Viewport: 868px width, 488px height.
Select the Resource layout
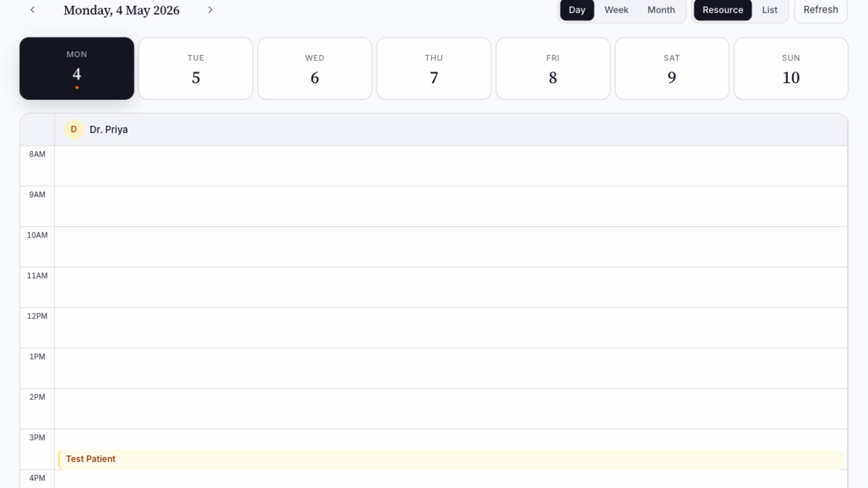point(723,10)
